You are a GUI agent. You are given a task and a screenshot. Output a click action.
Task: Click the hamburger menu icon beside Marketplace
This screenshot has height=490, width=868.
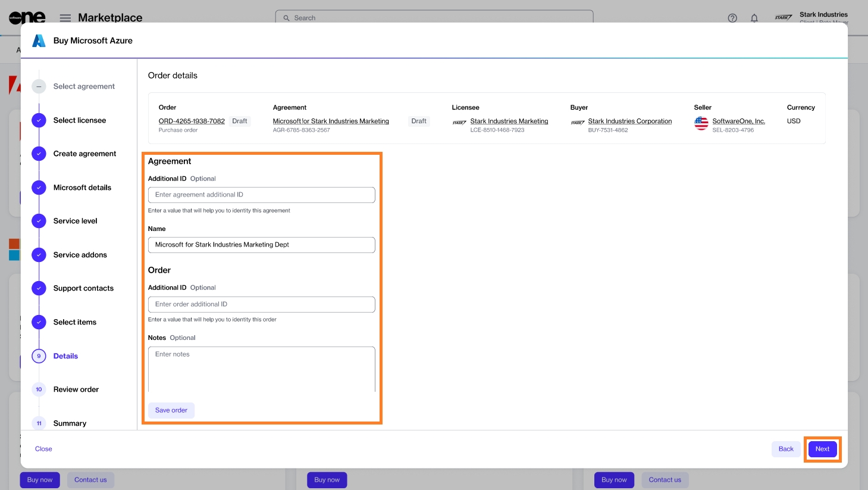pyautogui.click(x=65, y=18)
